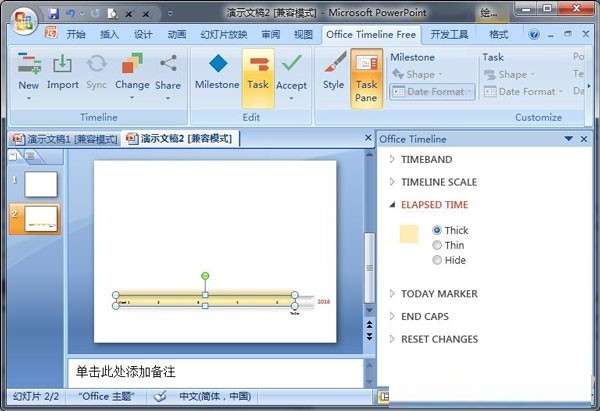The width and height of the screenshot is (600, 411).
Task: Click the "Office 主题" status bar entry
Action: tap(106, 396)
